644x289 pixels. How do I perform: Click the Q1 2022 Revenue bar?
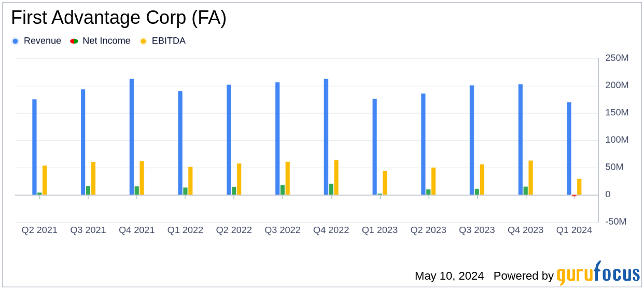pos(180,143)
